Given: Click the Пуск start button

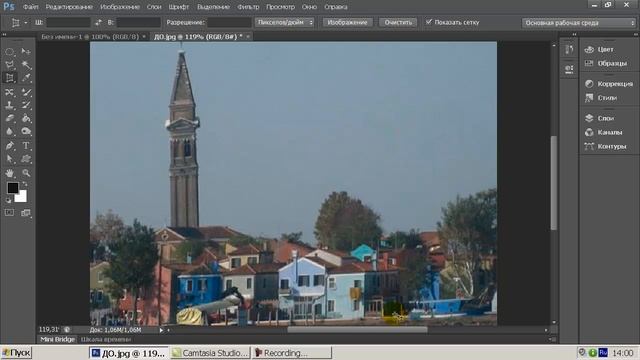Looking at the screenshot, I should point(16,353).
